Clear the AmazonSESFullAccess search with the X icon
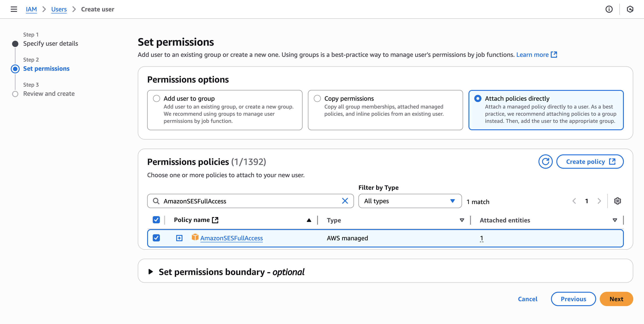 (345, 201)
